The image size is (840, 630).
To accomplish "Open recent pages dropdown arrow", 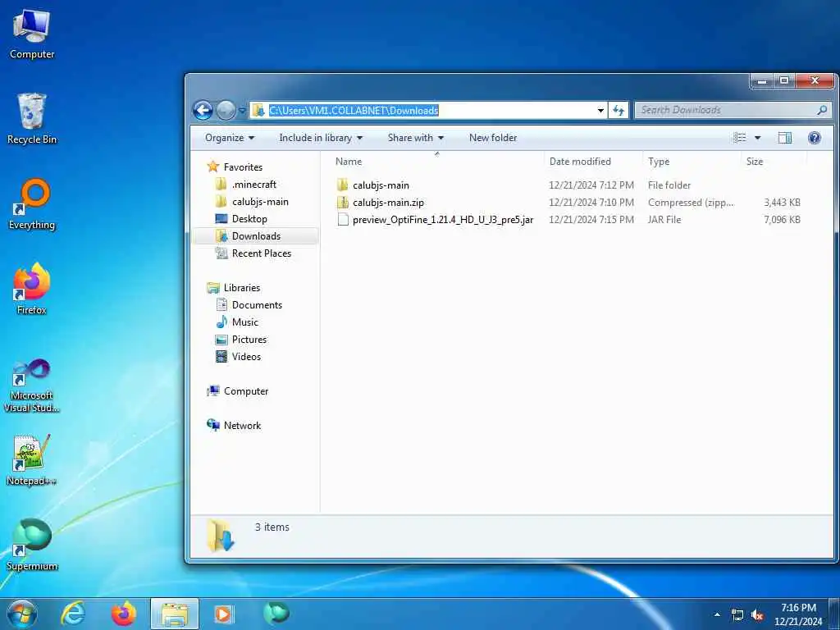I will 242,111.
